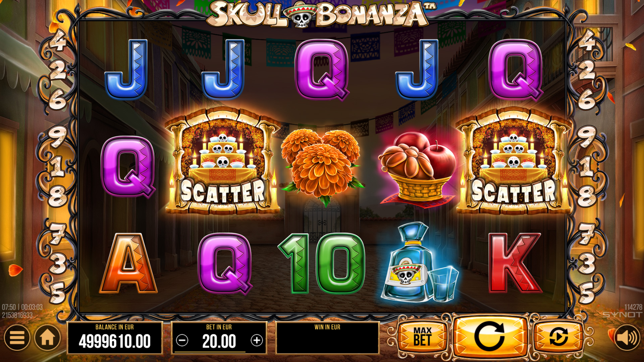
Task: Click the balance in EUR display
Action: (x=115, y=338)
